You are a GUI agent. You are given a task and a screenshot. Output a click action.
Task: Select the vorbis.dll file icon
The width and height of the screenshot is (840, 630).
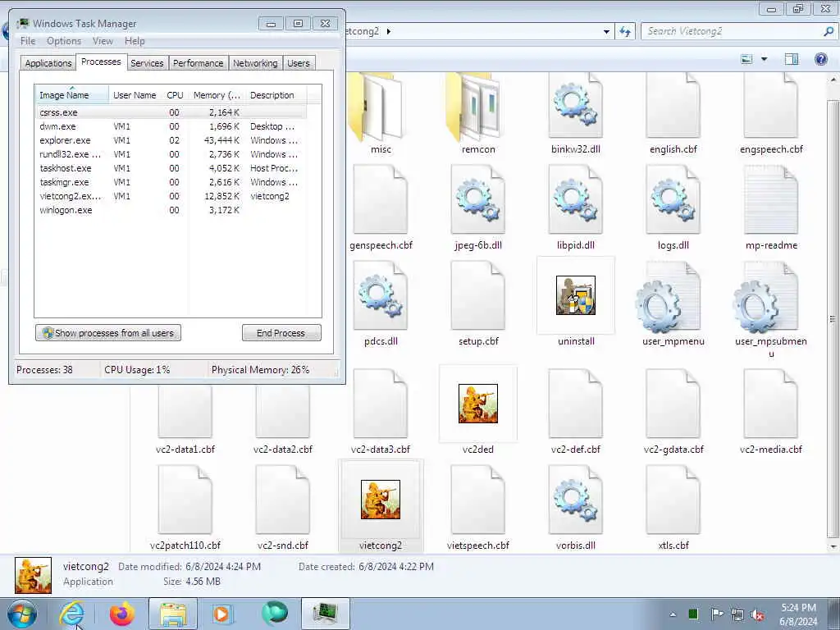point(575,500)
